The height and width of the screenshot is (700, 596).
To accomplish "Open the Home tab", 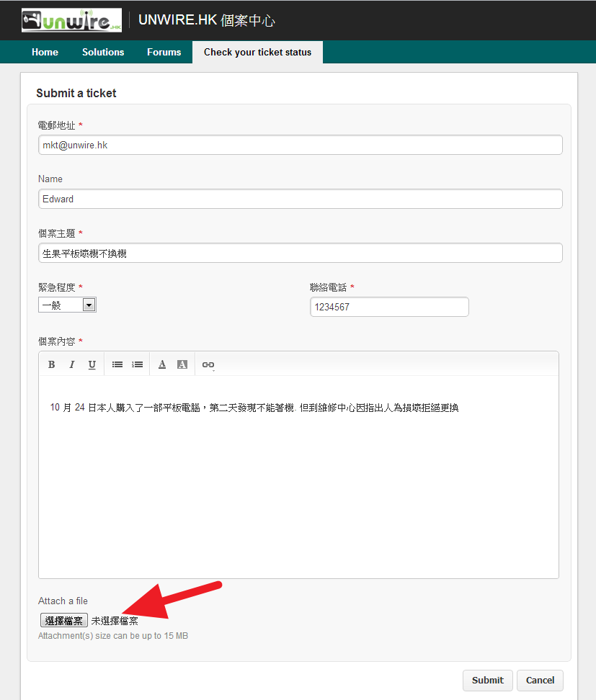I will pyautogui.click(x=45, y=52).
